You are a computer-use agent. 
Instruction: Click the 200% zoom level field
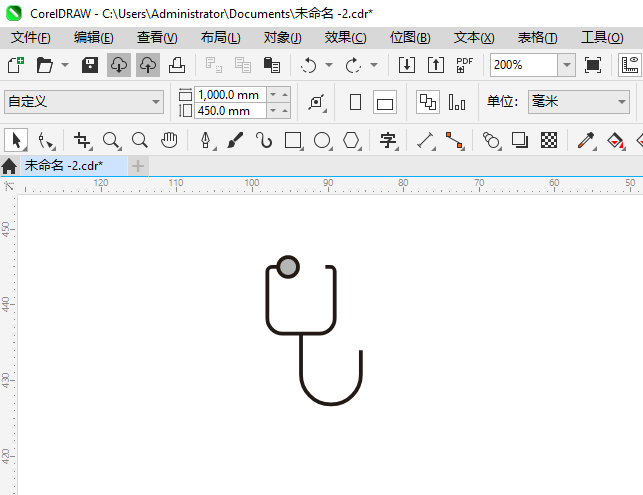point(524,65)
